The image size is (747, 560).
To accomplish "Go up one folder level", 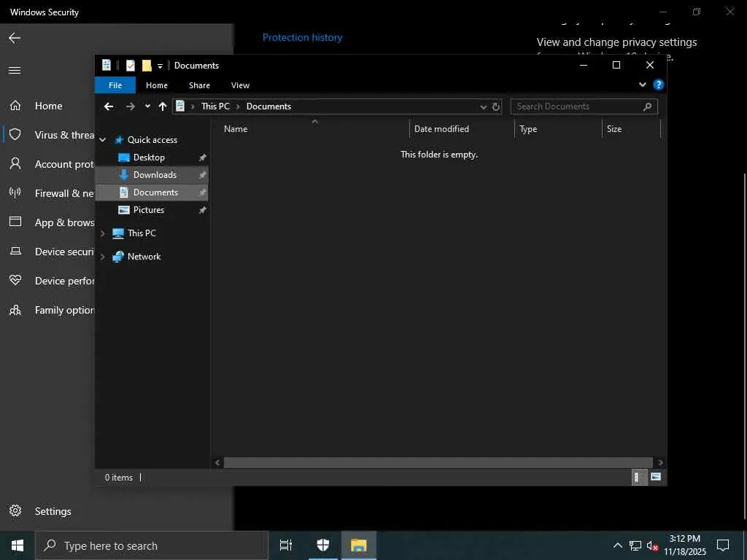I will pyautogui.click(x=163, y=106).
